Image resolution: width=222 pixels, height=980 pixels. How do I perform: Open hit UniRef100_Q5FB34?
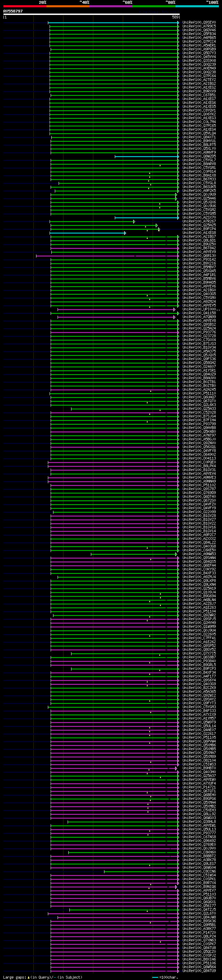pos(199,34)
